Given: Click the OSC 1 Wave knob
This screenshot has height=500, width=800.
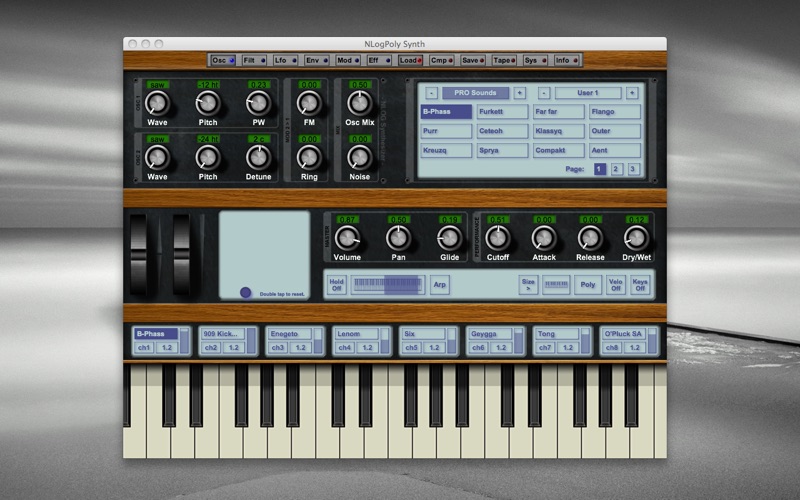Looking at the screenshot, I should 158,103.
